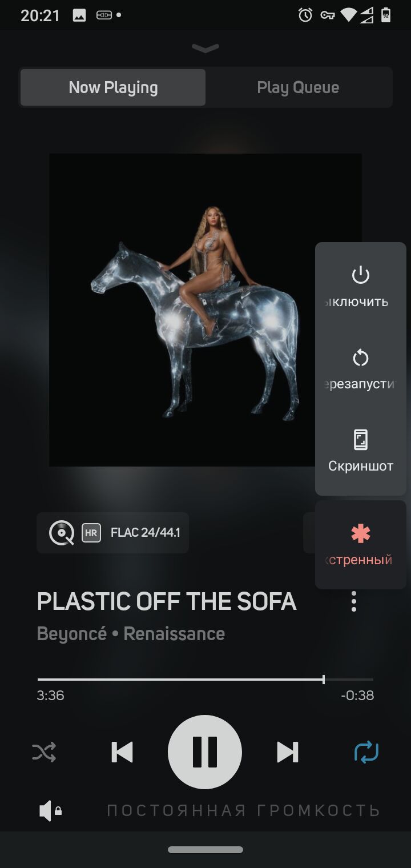411x868 pixels.
Task: Click the FLAC 24/44.1 format label
Action: (x=146, y=533)
